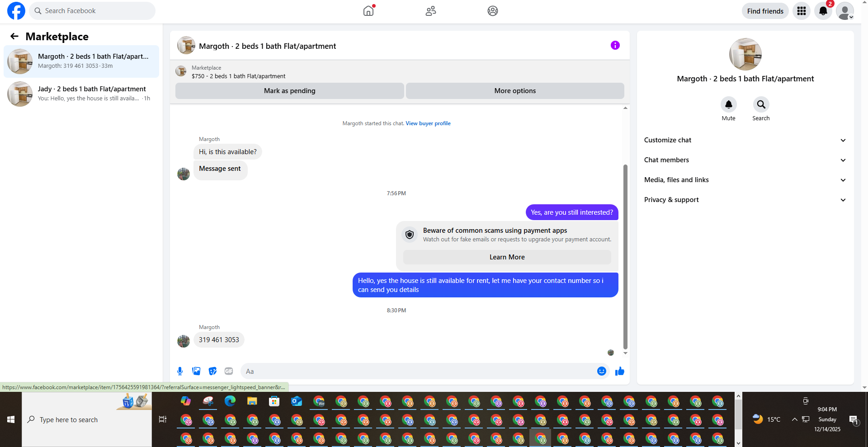Open More options for the listing
The height and width of the screenshot is (447, 868).
[515, 91]
